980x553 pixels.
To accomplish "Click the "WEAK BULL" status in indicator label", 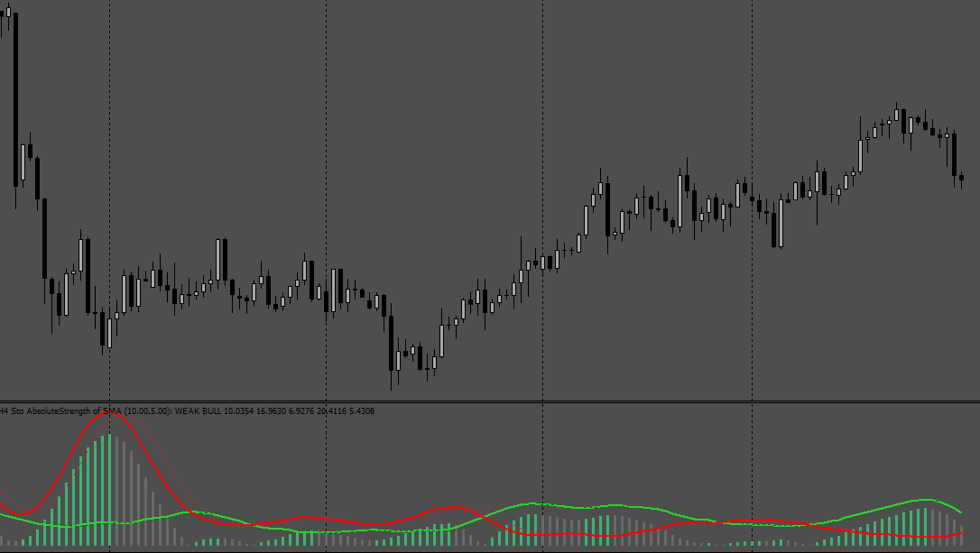I will pos(198,411).
